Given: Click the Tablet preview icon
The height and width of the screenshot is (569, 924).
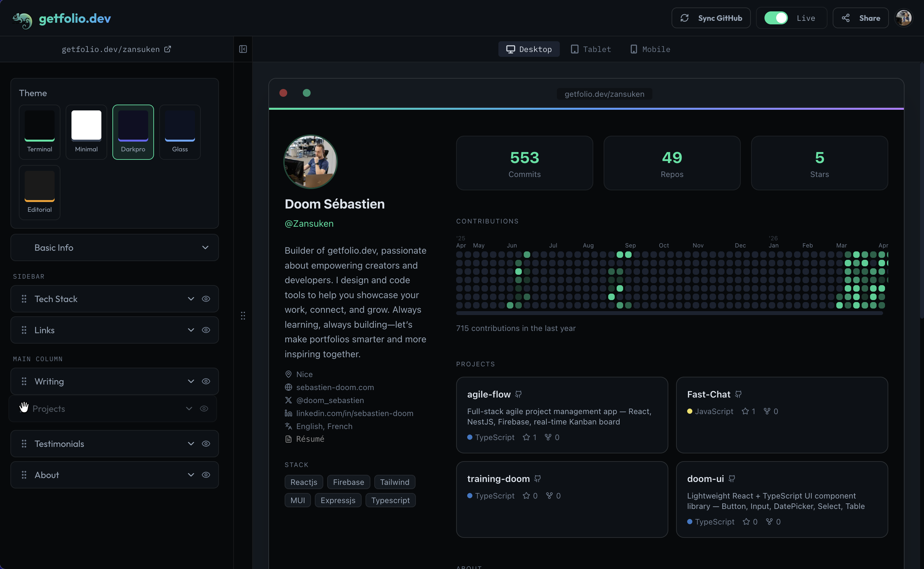Looking at the screenshot, I should [x=575, y=49].
